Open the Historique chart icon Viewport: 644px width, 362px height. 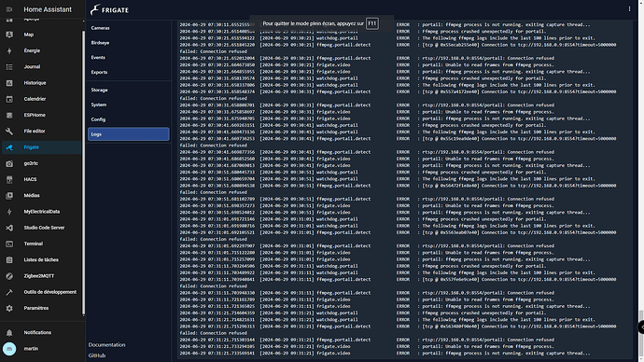pyautogui.click(x=9, y=83)
